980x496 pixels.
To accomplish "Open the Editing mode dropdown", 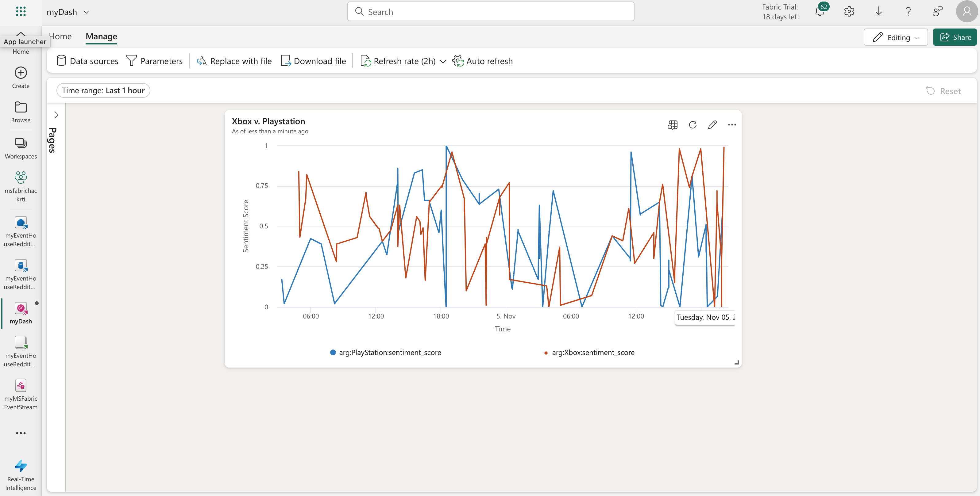I will click(x=896, y=37).
